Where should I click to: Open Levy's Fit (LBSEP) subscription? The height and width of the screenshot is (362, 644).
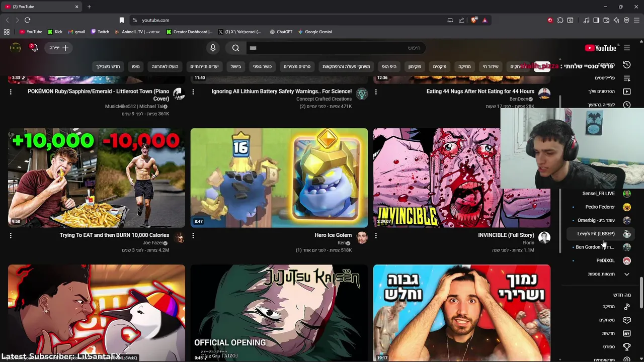click(601, 234)
